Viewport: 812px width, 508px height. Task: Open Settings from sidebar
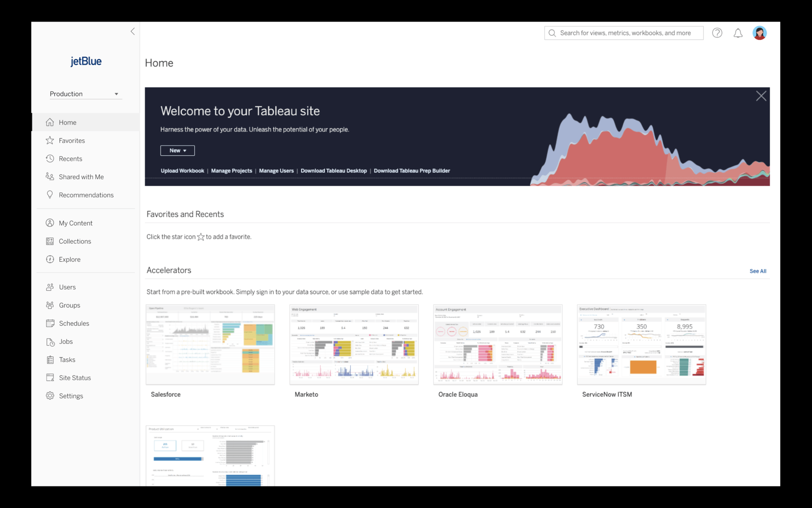[x=71, y=396]
